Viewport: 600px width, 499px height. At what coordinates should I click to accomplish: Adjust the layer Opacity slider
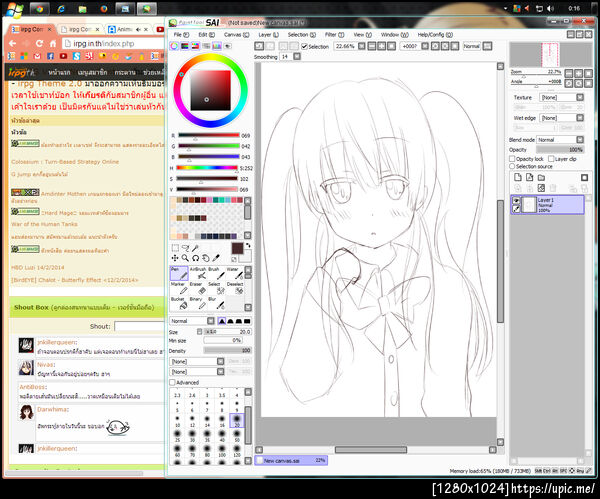coord(560,149)
